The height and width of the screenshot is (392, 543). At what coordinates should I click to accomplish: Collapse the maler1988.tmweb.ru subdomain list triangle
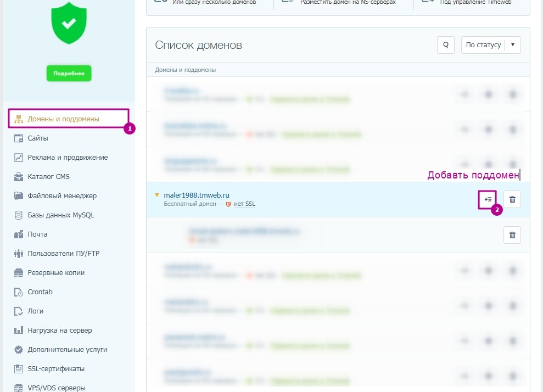pyautogui.click(x=157, y=195)
